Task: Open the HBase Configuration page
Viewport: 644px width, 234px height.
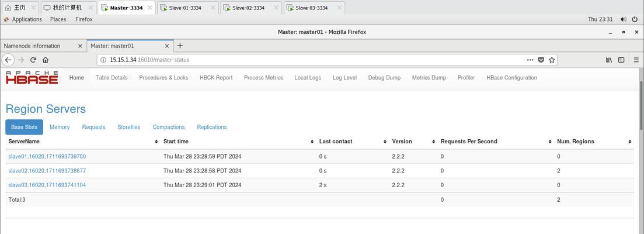Action: pyautogui.click(x=511, y=77)
